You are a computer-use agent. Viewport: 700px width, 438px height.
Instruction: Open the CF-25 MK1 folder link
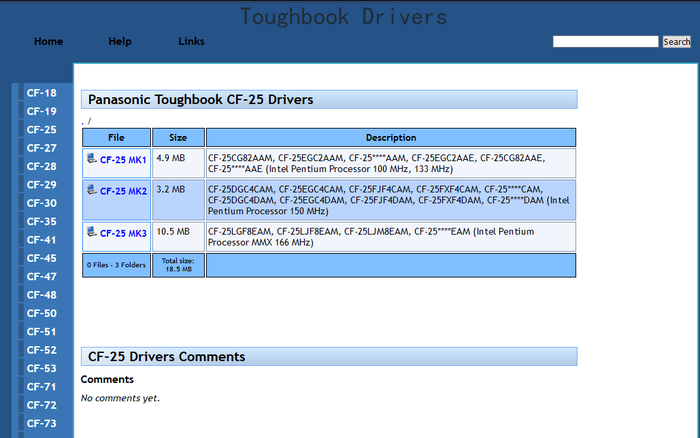(x=123, y=160)
